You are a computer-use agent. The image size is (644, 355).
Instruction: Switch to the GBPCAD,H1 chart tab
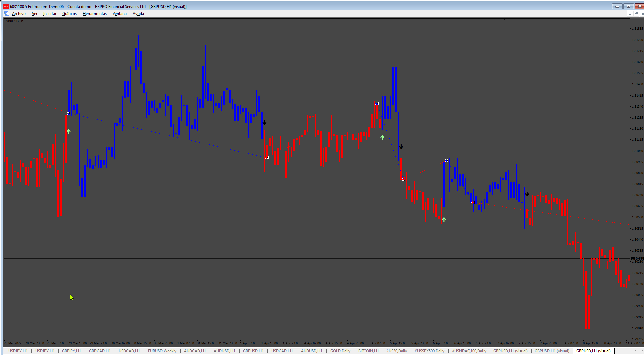pyautogui.click(x=100, y=351)
